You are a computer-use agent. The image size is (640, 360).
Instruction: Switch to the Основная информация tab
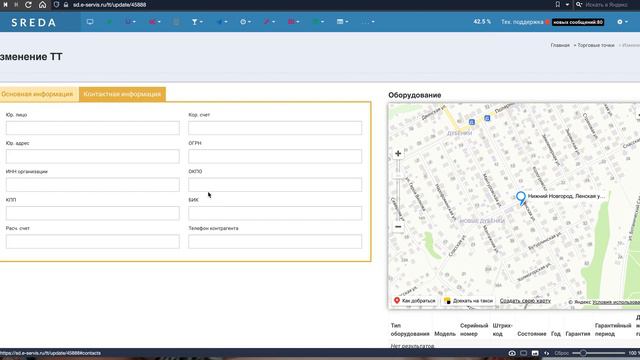(x=37, y=94)
